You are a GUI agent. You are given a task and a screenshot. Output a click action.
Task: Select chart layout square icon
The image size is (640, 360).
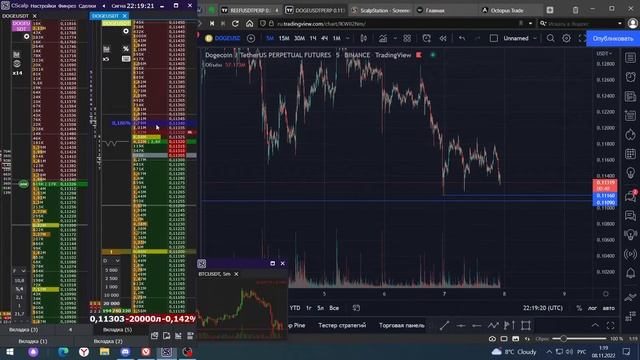(x=493, y=38)
